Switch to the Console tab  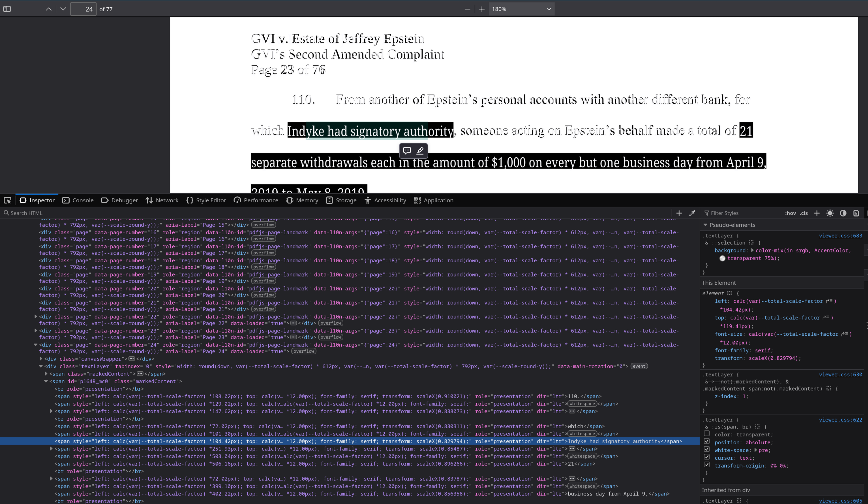coord(78,200)
